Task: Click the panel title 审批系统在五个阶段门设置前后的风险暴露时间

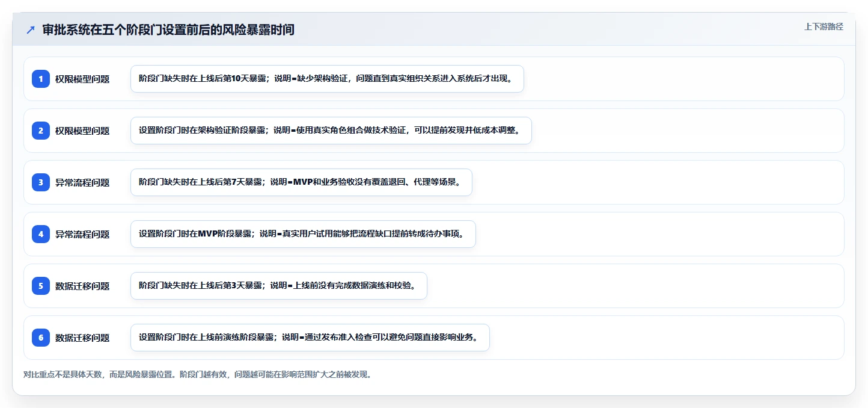Action: 168,30
